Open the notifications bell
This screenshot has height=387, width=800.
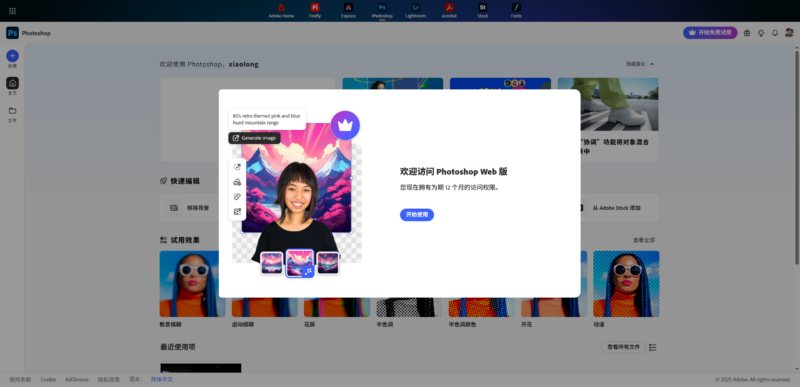pyautogui.click(x=774, y=33)
